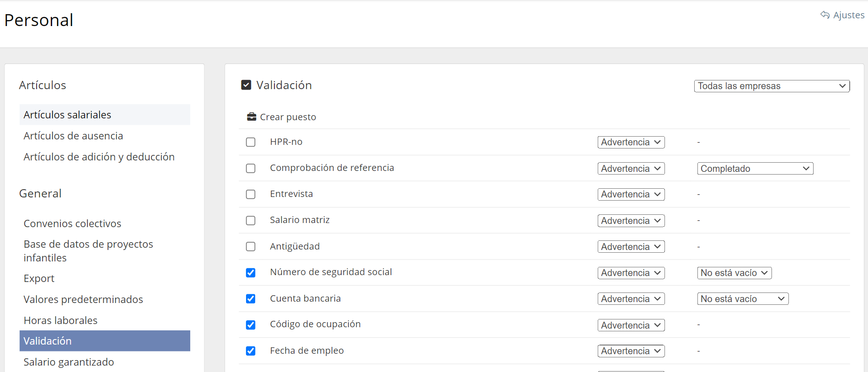Disable the Fecha de empleo checkbox
The width and height of the screenshot is (868, 372).
pos(251,351)
